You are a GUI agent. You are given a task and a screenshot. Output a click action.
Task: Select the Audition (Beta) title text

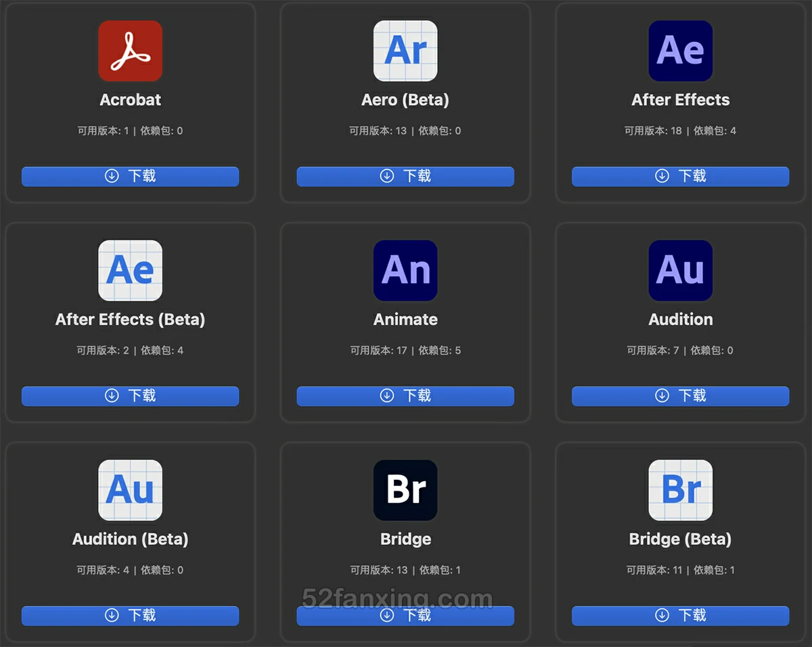pyautogui.click(x=131, y=539)
